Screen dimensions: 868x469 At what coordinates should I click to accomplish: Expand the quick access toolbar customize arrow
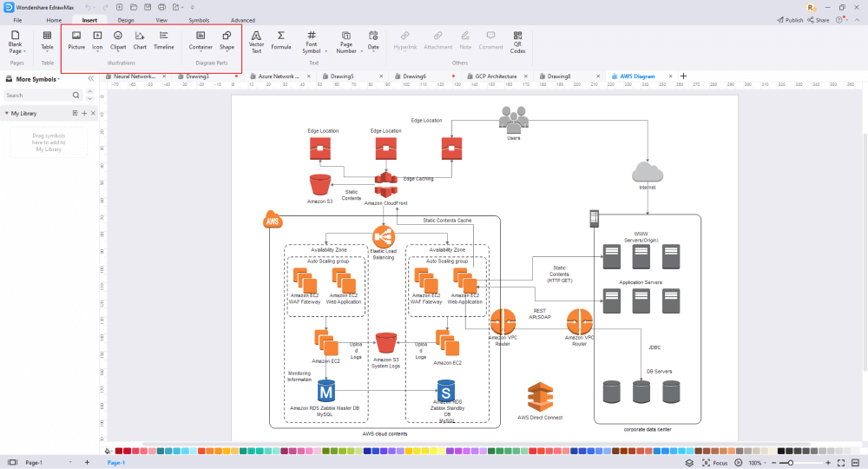click(192, 7)
